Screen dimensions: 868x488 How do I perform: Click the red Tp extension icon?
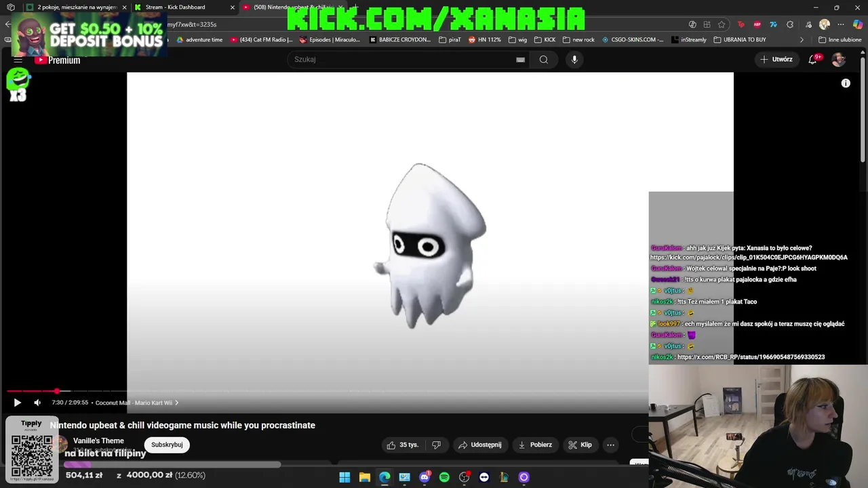point(741,24)
